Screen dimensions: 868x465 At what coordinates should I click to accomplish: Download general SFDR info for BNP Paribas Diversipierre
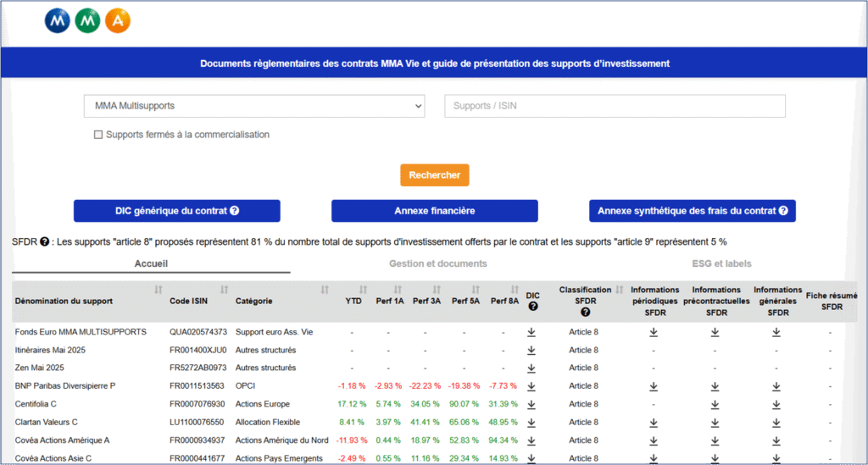(x=776, y=386)
